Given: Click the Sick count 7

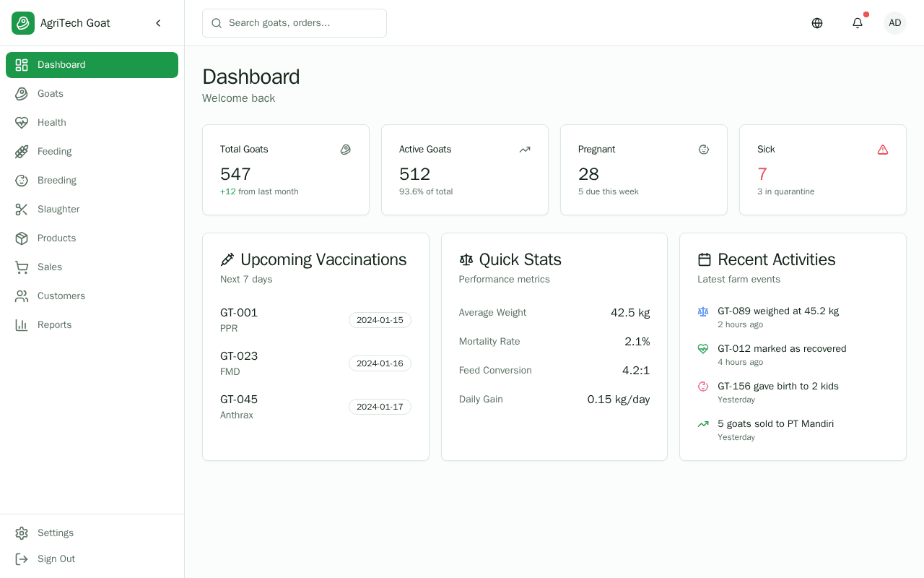Looking at the screenshot, I should tap(762, 174).
